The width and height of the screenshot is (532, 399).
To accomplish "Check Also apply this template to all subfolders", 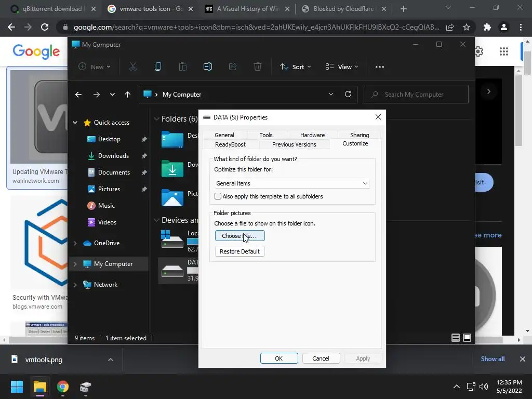I will [218, 196].
